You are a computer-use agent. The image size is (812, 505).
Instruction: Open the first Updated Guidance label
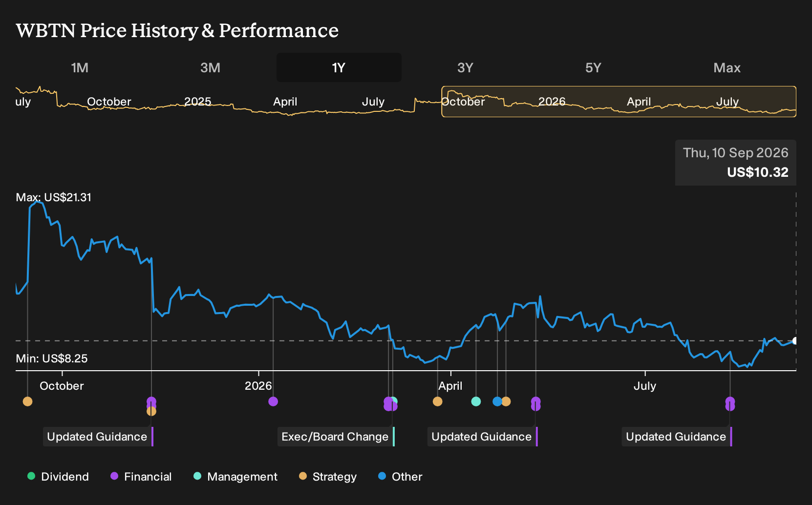[98, 437]
